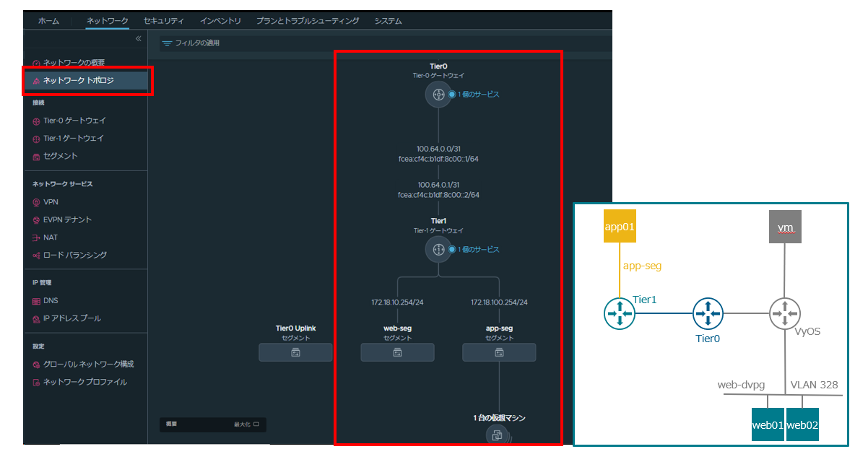Open the ホーム tab
Image resolution: width=868 pixels, height=449 pixels.
click(x=48, y=22)
